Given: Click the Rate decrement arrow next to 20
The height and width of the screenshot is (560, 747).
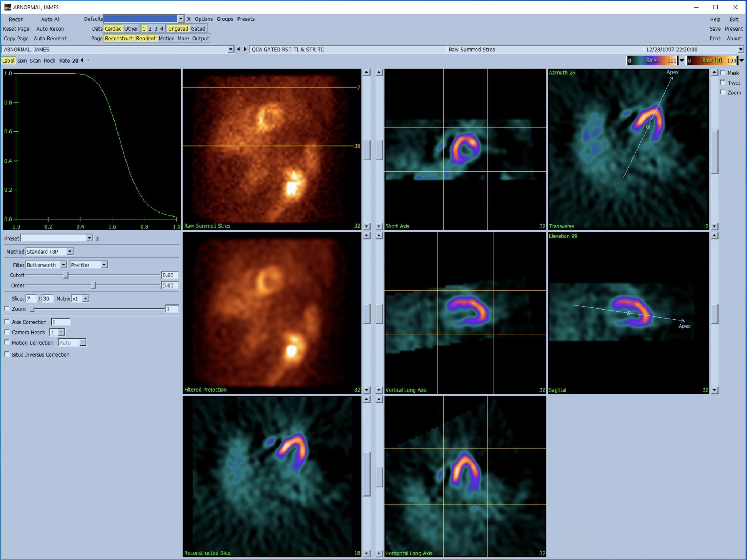Looking at the screenshot, I should pos(82,61).
